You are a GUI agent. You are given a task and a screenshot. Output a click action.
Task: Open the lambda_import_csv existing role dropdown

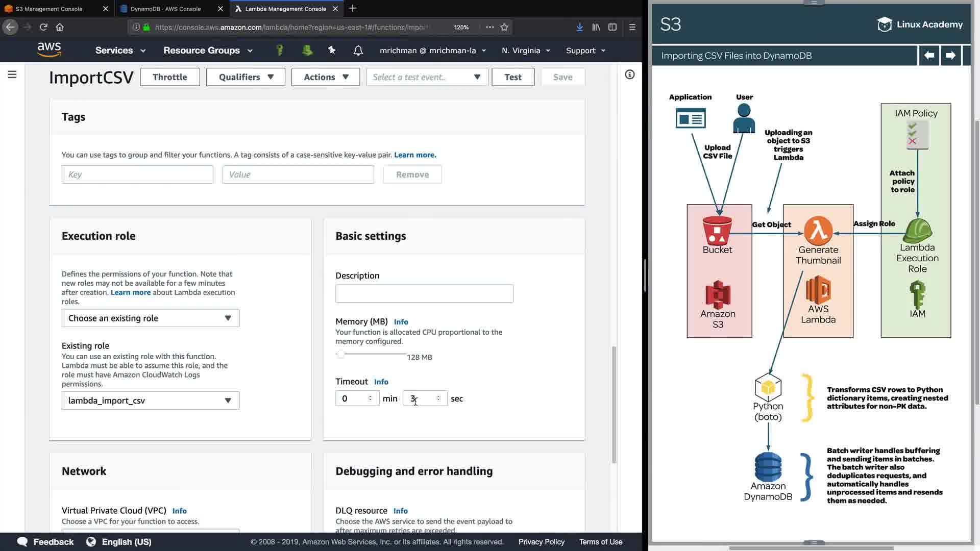[150, 400]
